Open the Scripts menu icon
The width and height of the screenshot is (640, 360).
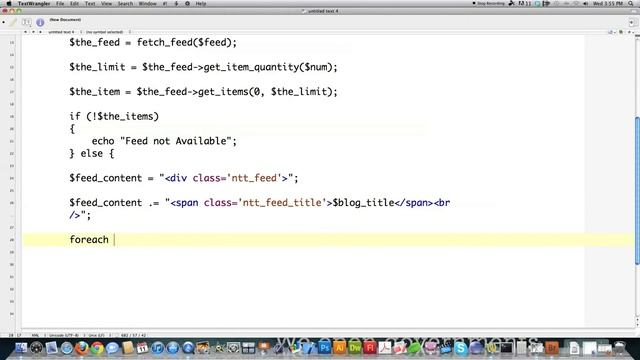coord(176,3)
